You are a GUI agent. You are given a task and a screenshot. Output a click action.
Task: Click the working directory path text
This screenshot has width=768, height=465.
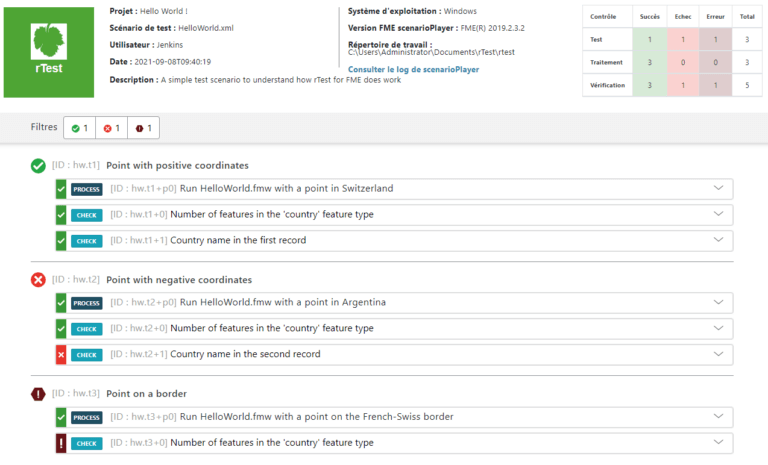pyautogui.click(x=431, y=52)
